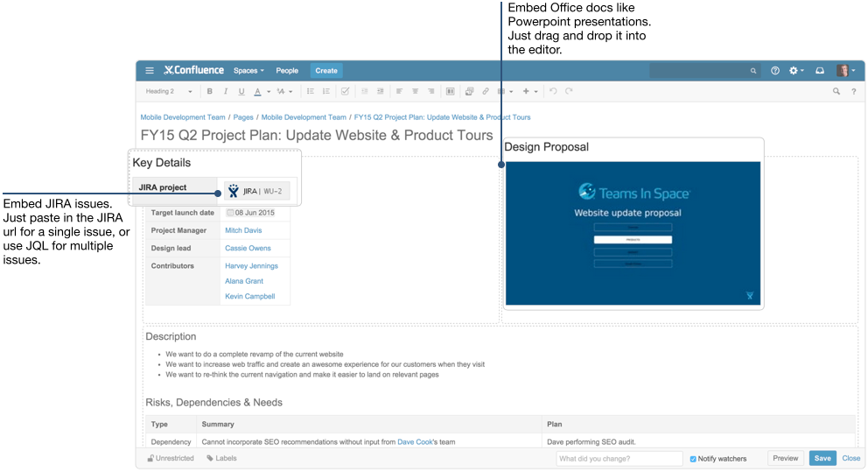Open the help icon in header
Image resolution: width=868 pixels, height=472 pixels.
(774, 71)
